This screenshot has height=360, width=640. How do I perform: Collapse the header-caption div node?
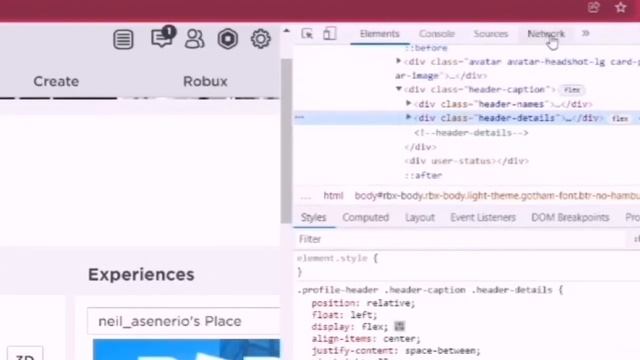(398, 89)
